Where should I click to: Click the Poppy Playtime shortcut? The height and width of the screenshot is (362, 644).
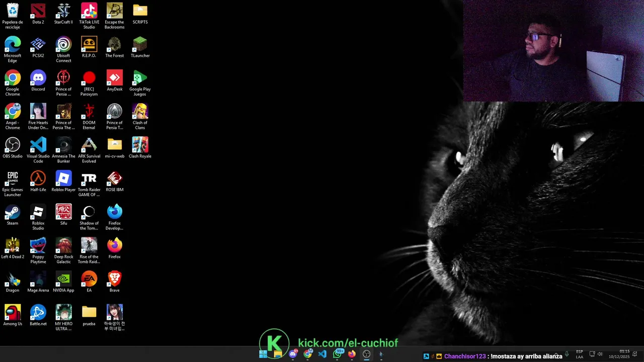point(38,251)
